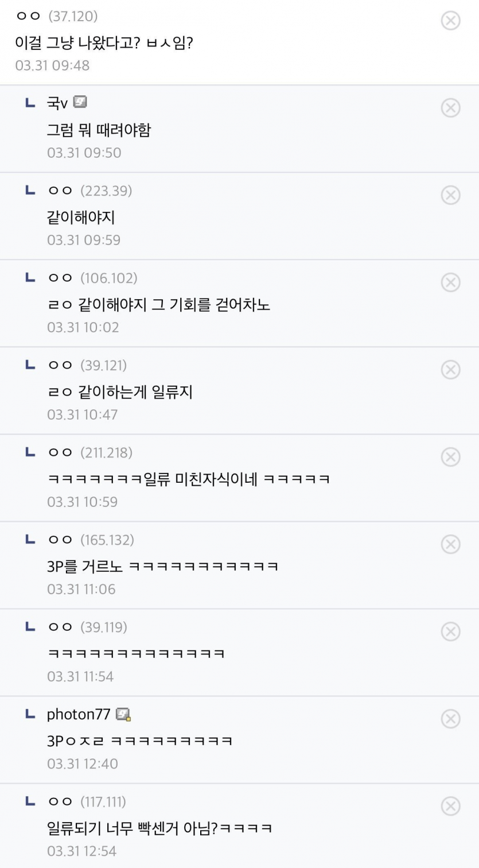Click the delete X on the 37.120 top comment

point(450,21)
